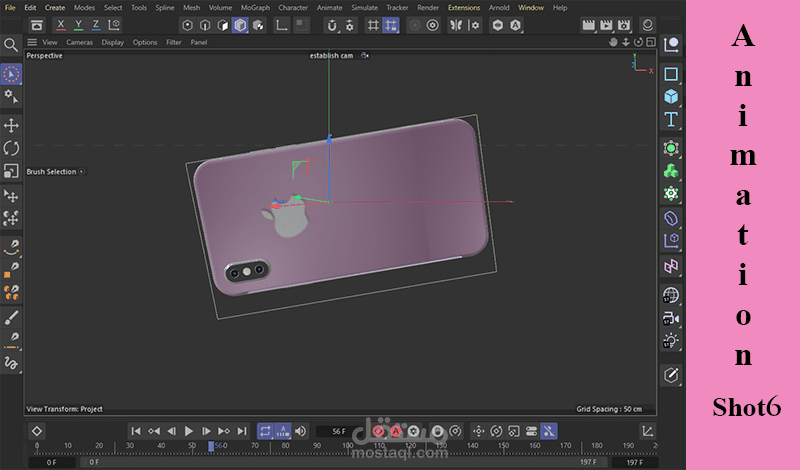
Task: Open the globe scene environment icon
Action: (x=671, y=295)
